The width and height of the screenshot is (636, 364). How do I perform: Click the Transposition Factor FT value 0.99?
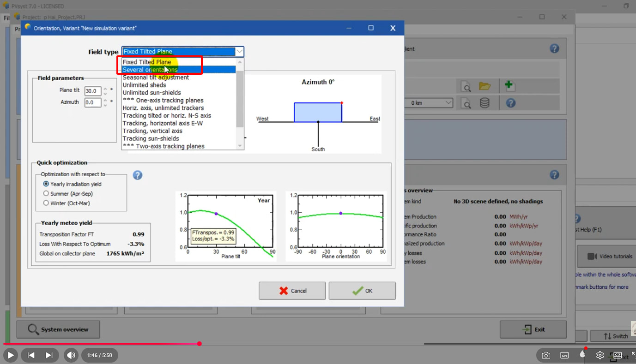(x=138, y=234)
